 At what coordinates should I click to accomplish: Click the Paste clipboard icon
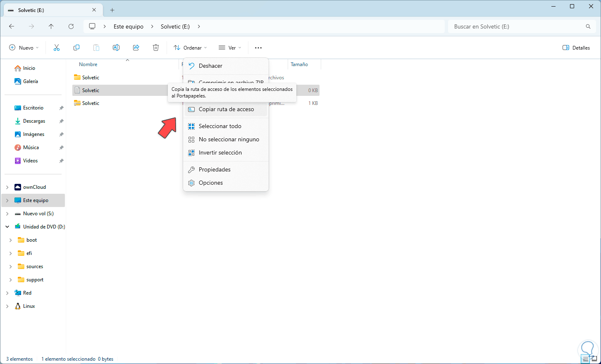(96, 48)
